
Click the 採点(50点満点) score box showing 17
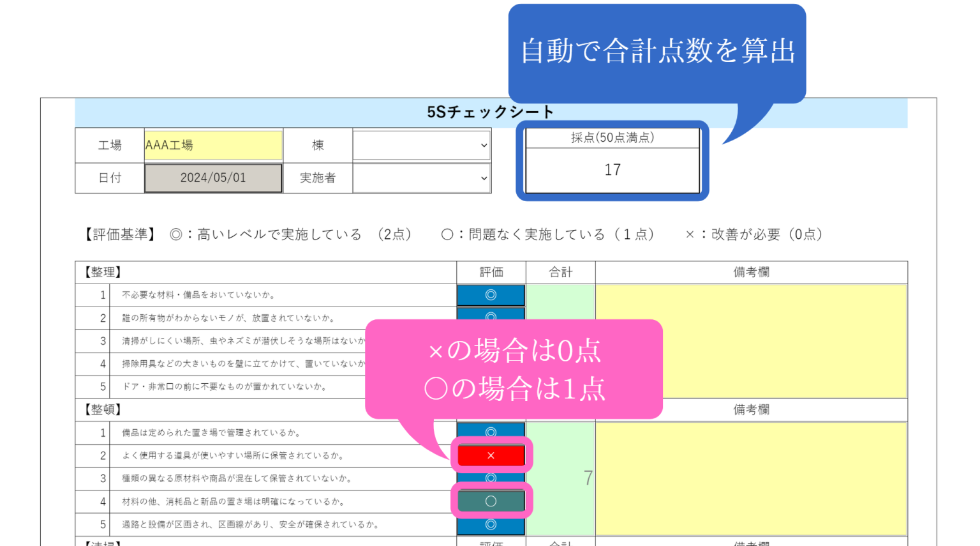tap(611, 169)
